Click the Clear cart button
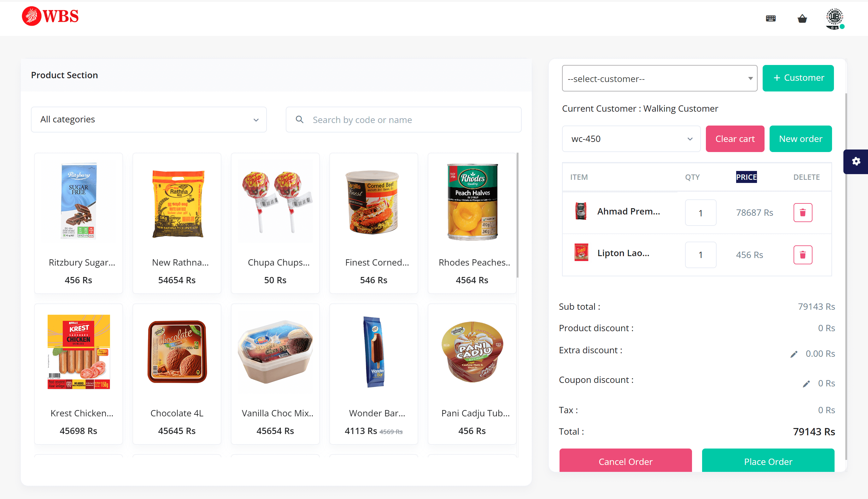This screenshot has width=868, height=499. point(735,139)
